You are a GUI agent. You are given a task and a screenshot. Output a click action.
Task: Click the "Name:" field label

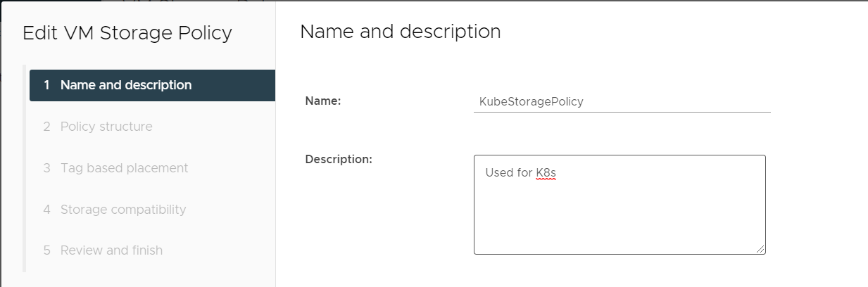click(323, 101)
